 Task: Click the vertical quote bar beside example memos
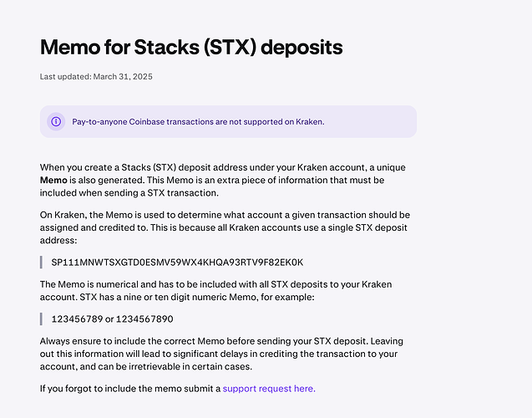coord(42,319)
